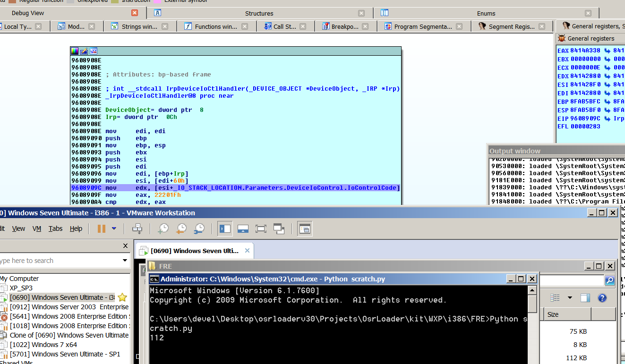Click the graph color icon in IDA node
The width and height of the screenshot is (625, 364).
click(75, 51)
